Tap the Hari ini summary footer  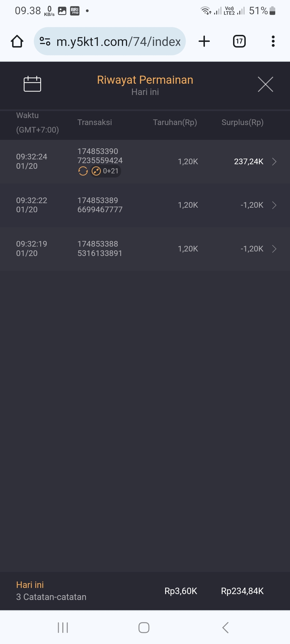coord(51,591)
